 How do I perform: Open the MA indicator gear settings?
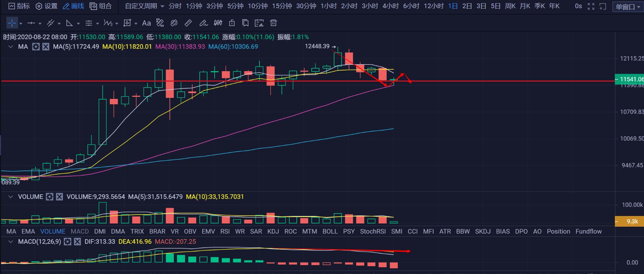(x=36, y=47)
